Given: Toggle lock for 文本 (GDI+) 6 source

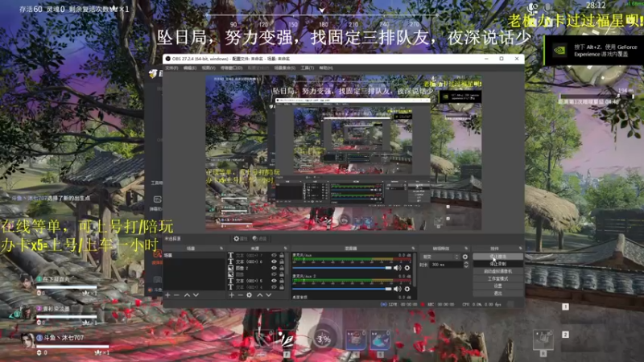Looking at the screenshot, I should click(282, 261).
